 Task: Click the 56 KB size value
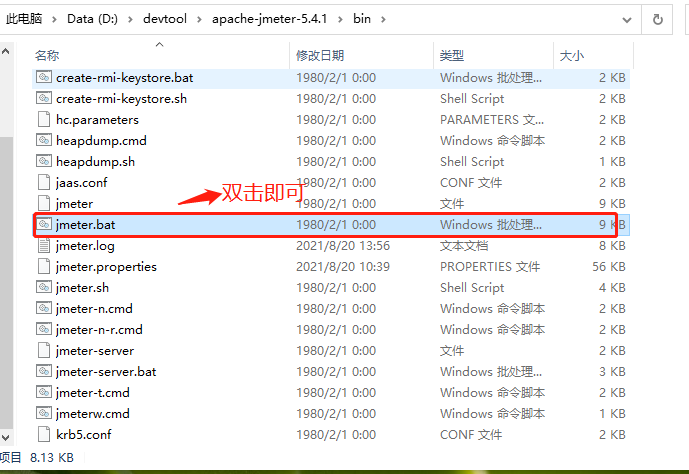tap(609, 267)
